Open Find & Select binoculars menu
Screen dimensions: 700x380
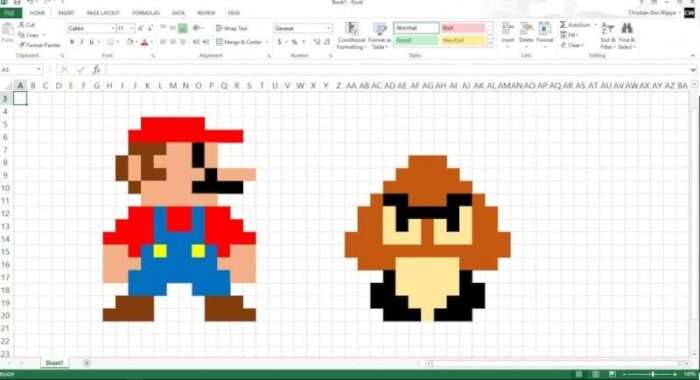click(x=626, y=36)
